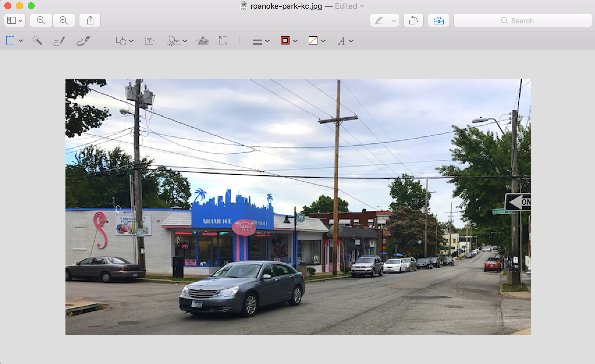Click the street photo on the canvas
This screenshot has height=364, width=595.
coord(298,207)
